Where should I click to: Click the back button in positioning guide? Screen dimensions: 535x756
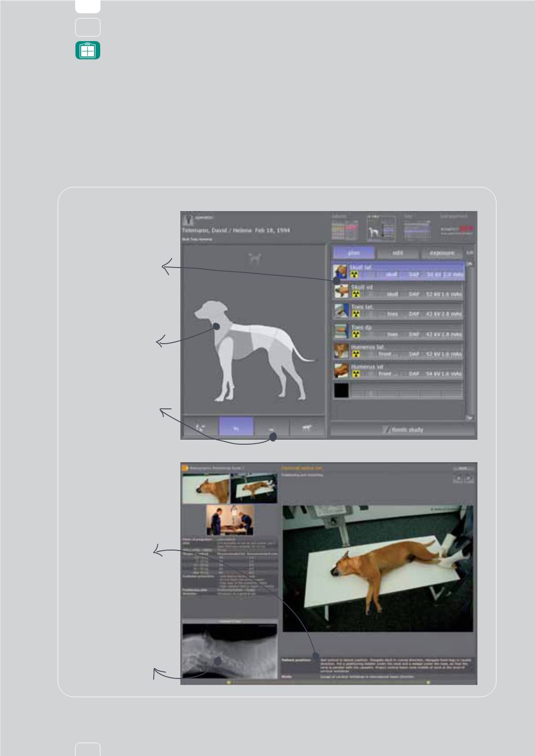463,468
